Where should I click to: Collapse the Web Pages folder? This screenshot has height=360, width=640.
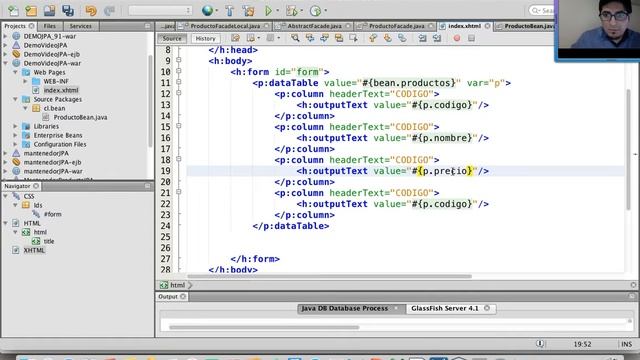click(x=16, y=72)
